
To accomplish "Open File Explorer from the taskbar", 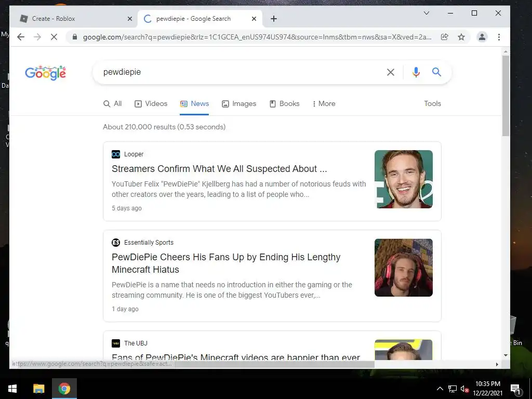I will click(38, 389).
